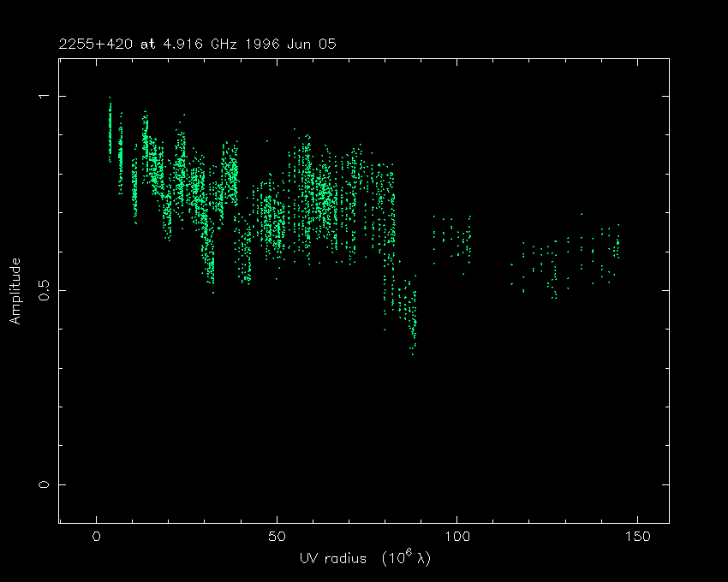The width and height of the screenshot is (728, 582).
Task: Click the data column dipping to 0.5 near radius 32
Action: (211, 274)
